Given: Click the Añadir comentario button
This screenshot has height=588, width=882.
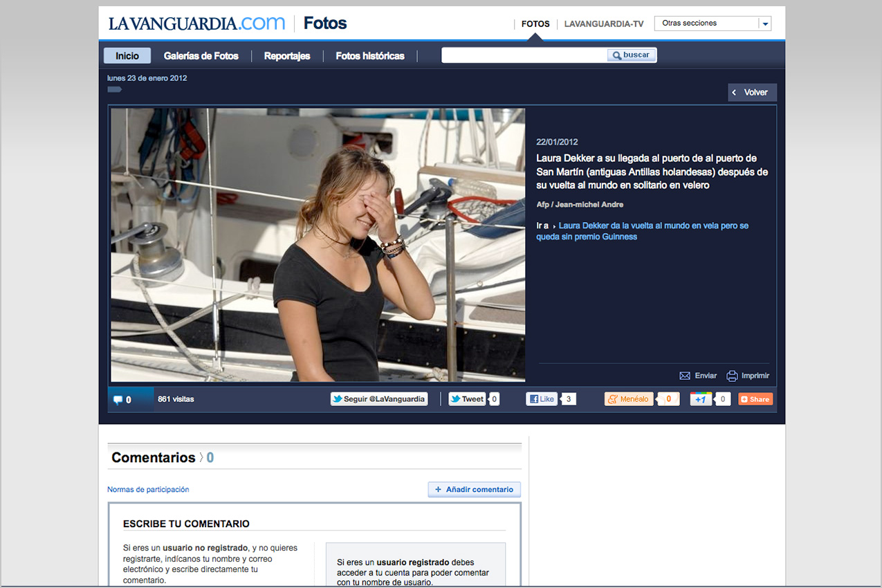Looking at the screenshot, I should pos(474,490).
